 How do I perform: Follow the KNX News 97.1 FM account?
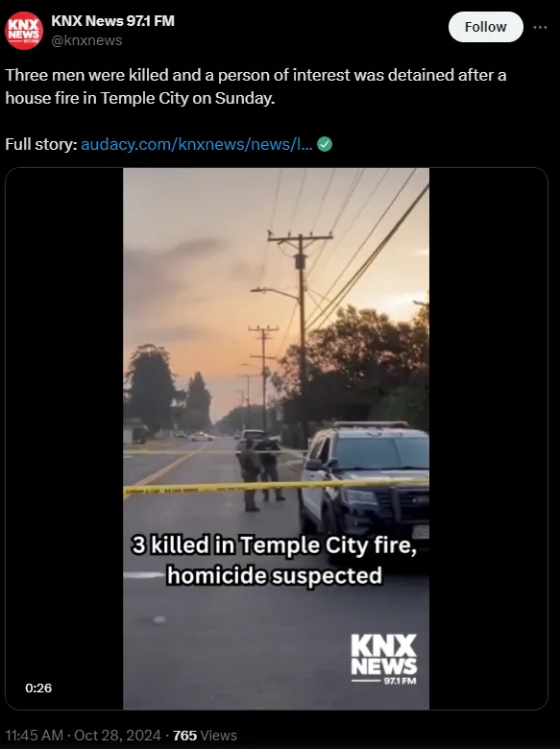pyautogui.click(x=485, y=27)
